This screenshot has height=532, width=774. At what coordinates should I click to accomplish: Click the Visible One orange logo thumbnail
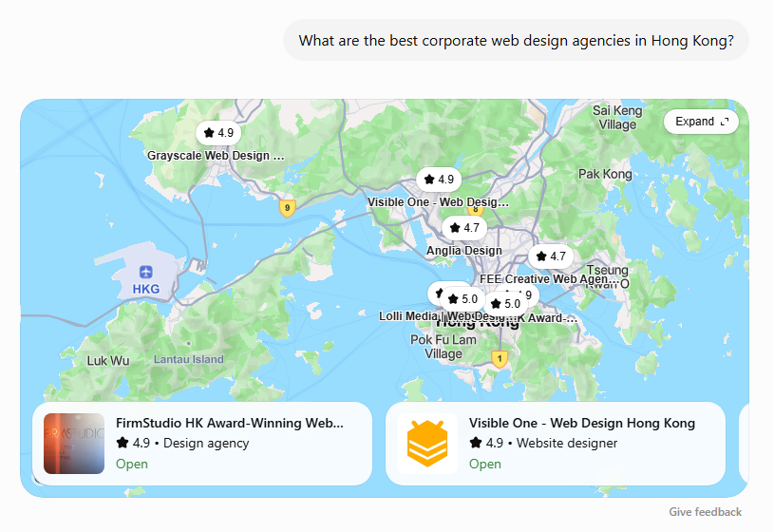pos(427,444)
